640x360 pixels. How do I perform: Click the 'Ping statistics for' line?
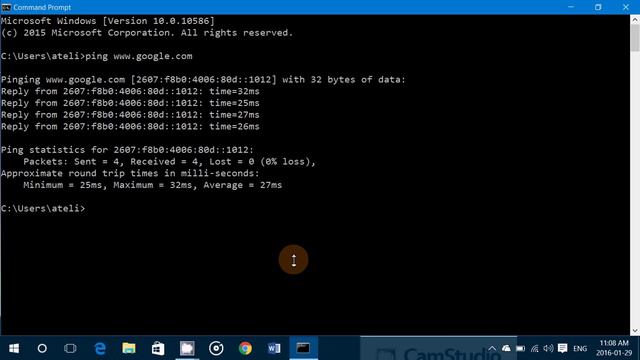coord(127,150)
